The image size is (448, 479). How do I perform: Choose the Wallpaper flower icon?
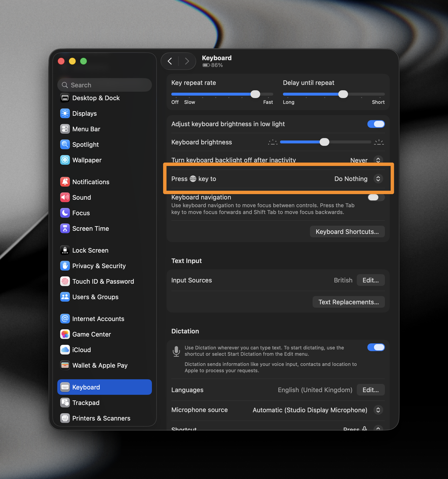pyautogui.click(x=65, y=160)
